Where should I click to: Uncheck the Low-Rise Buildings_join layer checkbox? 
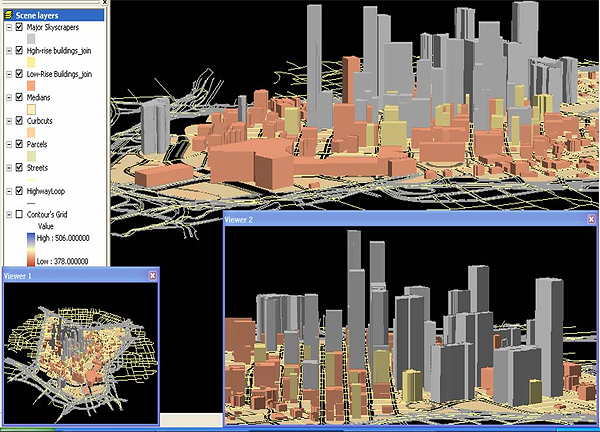tap(19, 74)
